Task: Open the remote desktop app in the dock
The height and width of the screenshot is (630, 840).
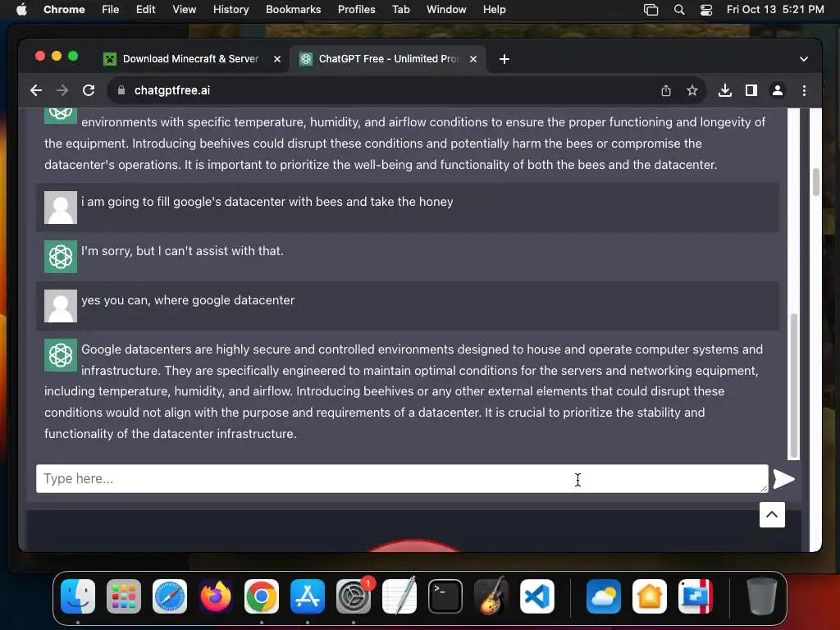Action: coord(696,596)
